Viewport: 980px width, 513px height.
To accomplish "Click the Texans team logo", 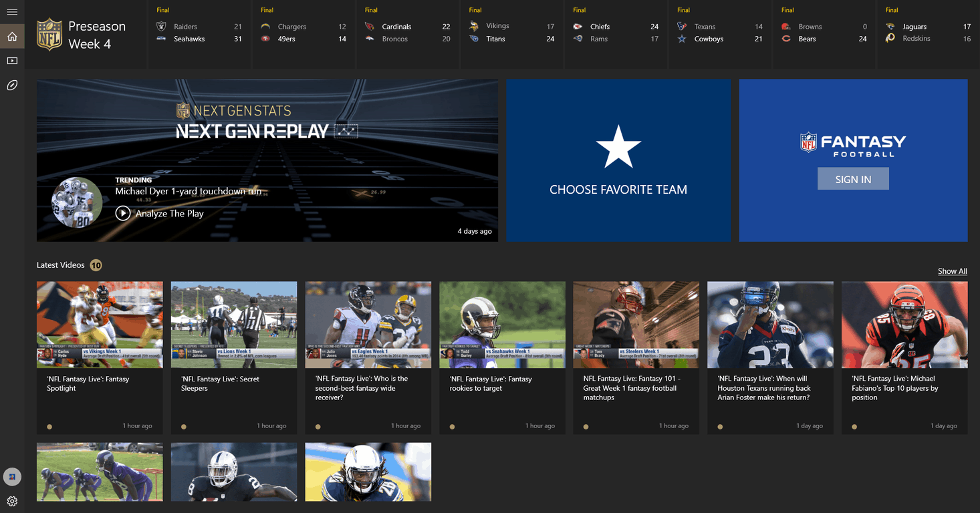I will [x=682, y=27].
